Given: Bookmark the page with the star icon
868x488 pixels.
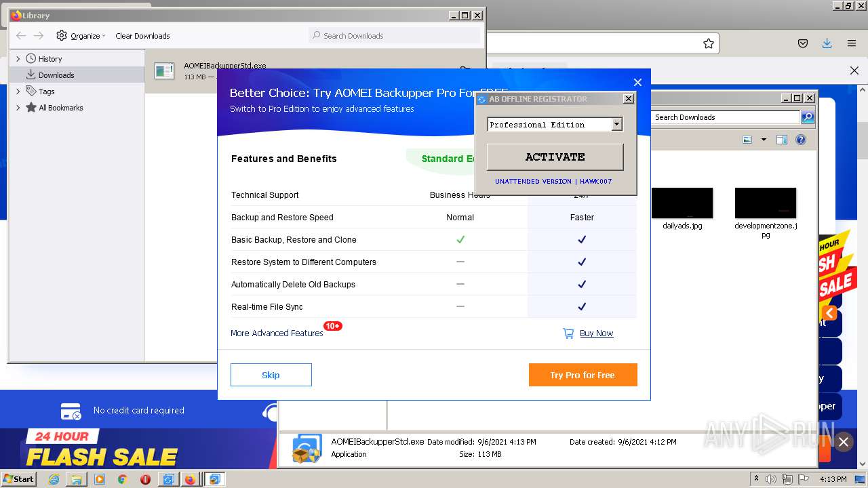Looking at the screenshot, I should (x=709, y=43).
